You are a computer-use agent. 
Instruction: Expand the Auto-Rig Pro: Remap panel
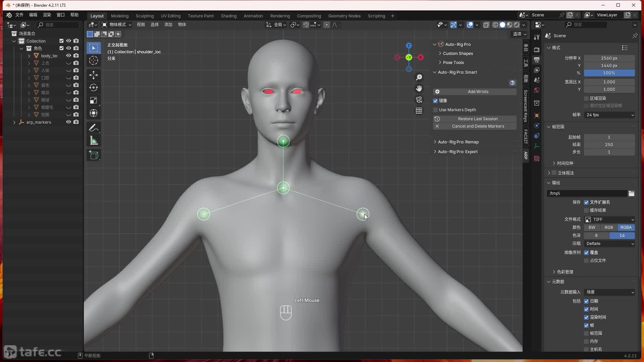[x=458, y=142]
